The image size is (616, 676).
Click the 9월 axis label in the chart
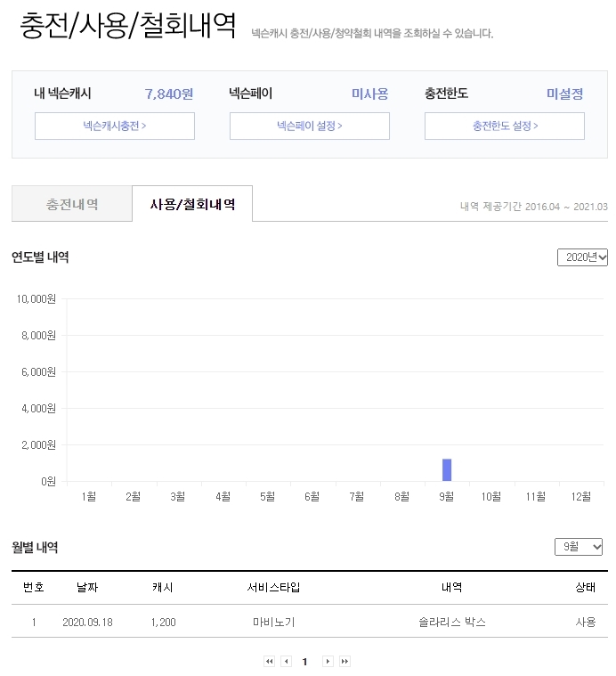(446, 496)
